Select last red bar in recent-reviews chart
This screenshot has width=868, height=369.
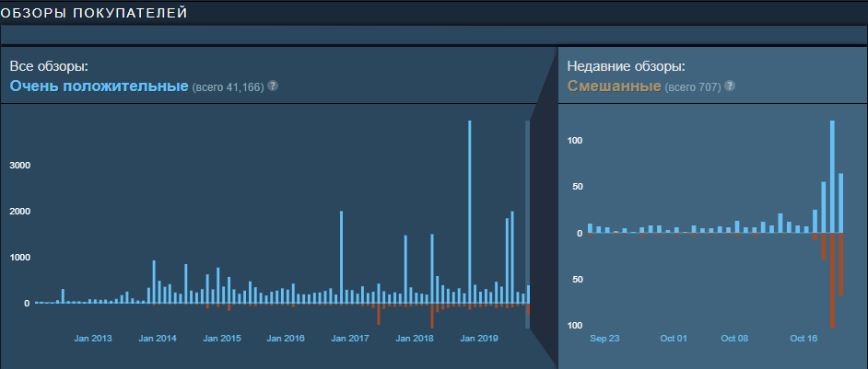841,264
